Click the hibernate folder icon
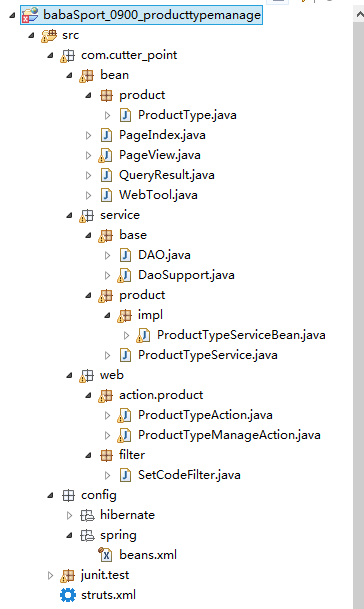Viewport: 364px width, 609px height. 87,515
